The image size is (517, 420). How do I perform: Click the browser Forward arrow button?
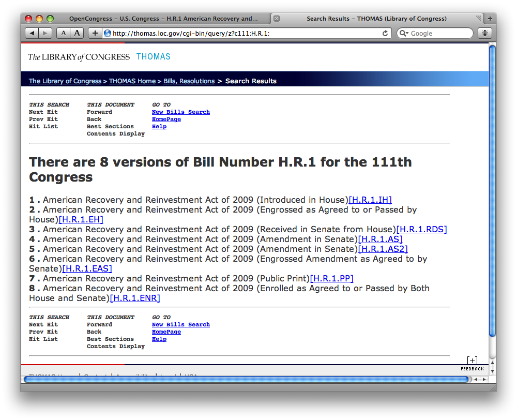[x=45, y=33]
